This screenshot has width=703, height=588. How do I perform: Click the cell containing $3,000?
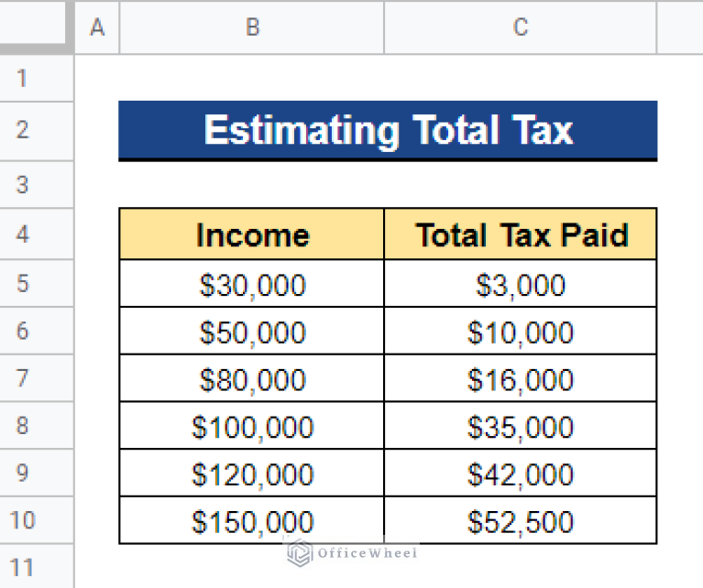coord(521,284)
